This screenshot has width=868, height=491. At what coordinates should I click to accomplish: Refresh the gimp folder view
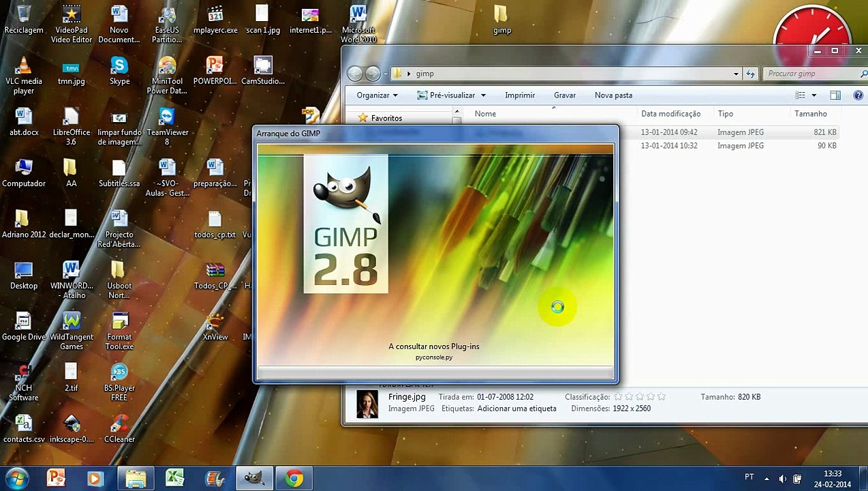[750, 74]
